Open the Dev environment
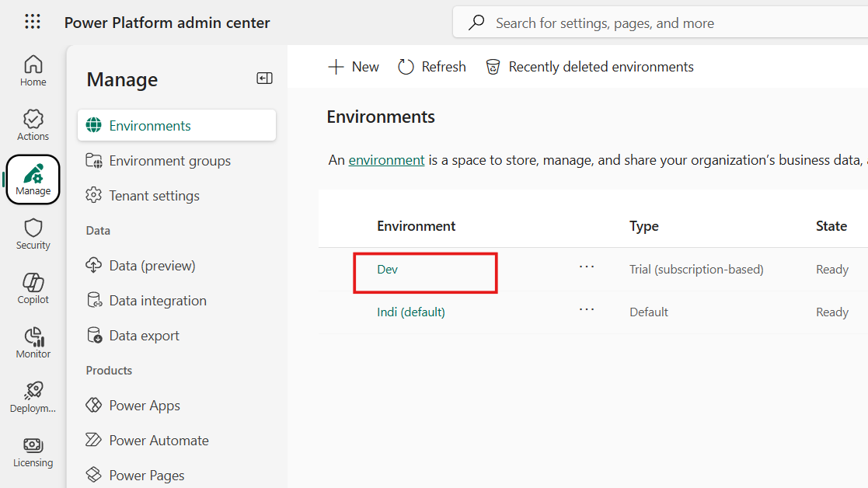The height and width of the screenshot is (488, 868). (388, 270)
